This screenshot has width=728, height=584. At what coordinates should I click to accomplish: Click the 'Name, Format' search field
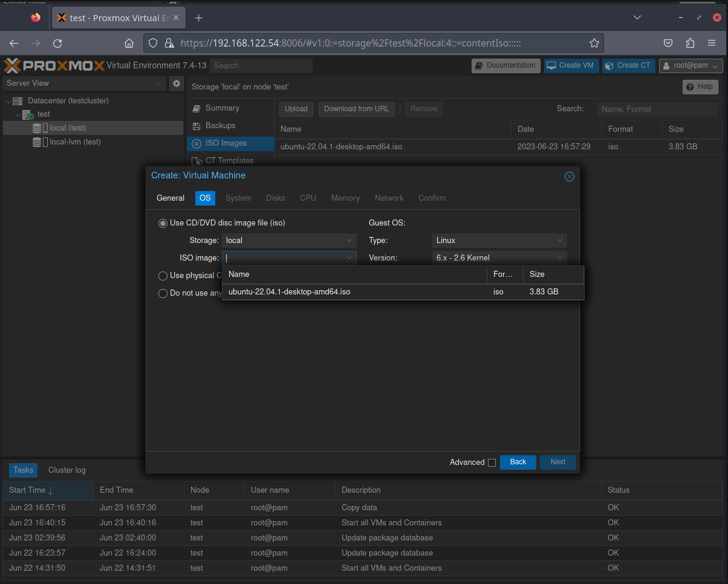[x=657, y=109]
